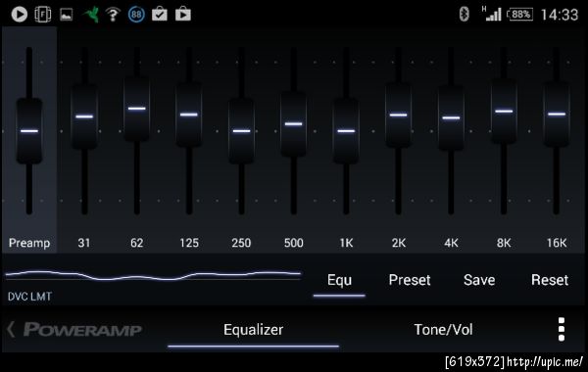
Task: Reset the equalizer bands
Action: coord(550,280)
